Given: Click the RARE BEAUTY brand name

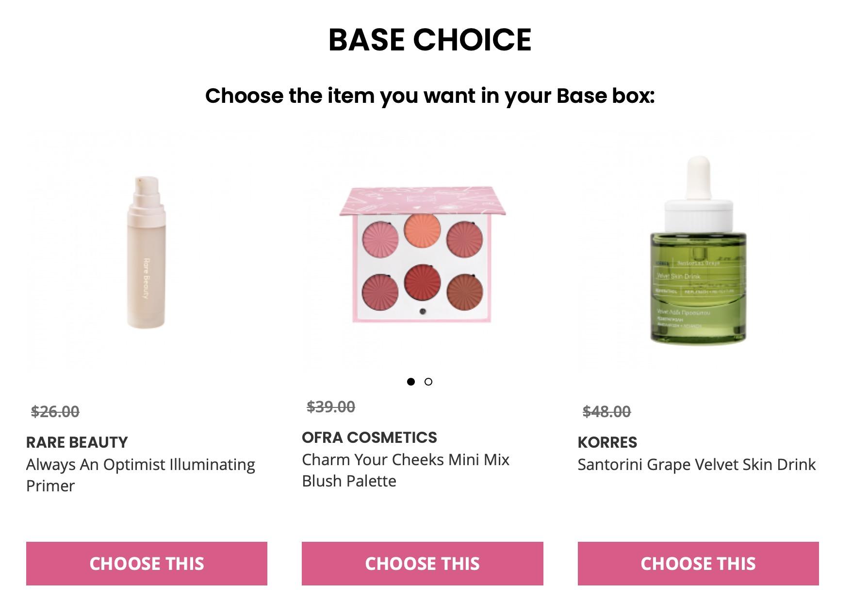Looking at the screenshot, I should (77, 442).
